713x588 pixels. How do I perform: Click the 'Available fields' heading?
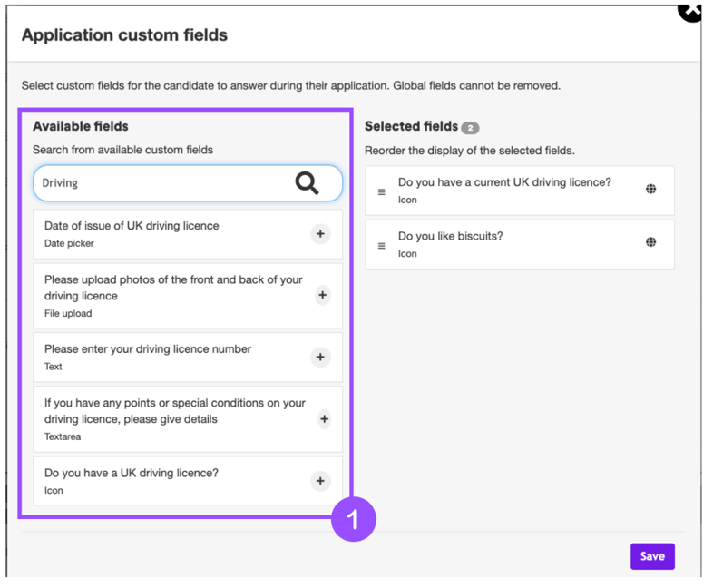click(81, 126)
